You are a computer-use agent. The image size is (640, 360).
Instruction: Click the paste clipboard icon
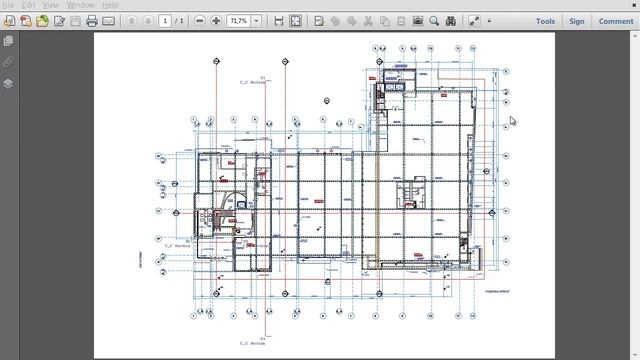pos(401,21)
